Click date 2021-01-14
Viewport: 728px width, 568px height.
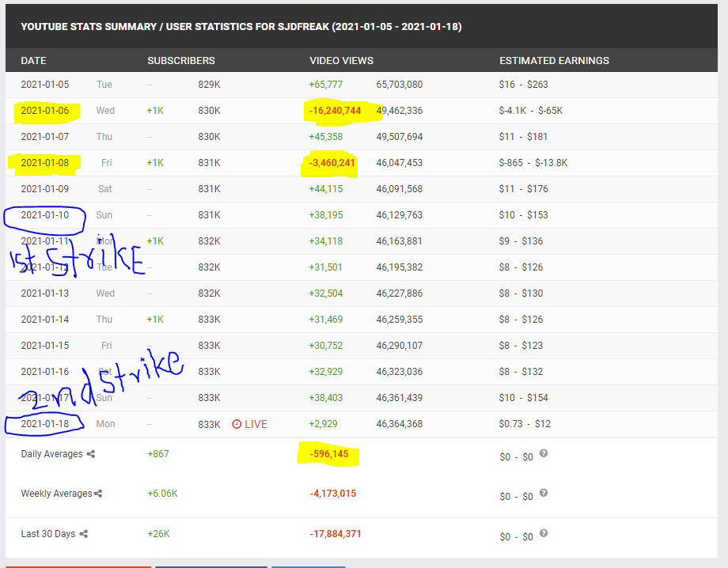(x=45, y=320)
